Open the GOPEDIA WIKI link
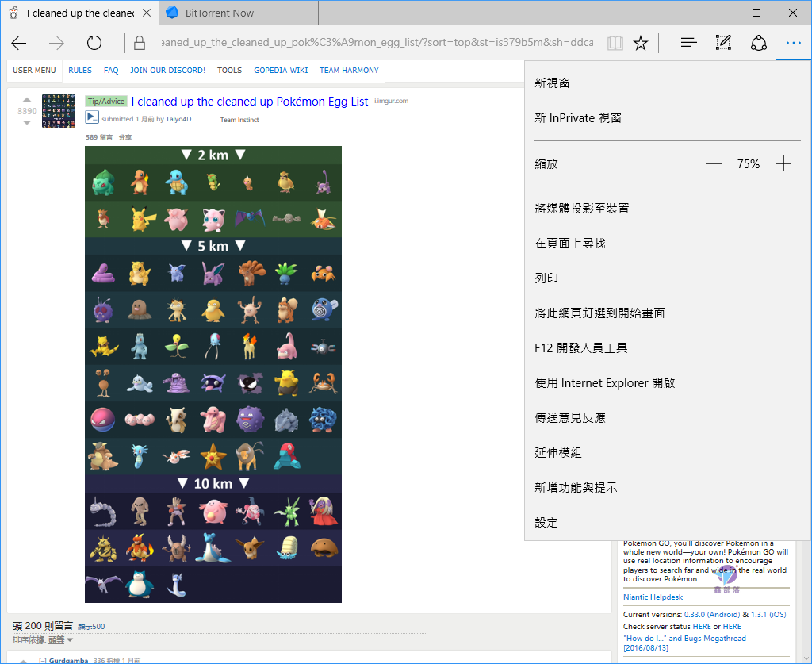This screenshot has width=812, height=664. point(281,71)
